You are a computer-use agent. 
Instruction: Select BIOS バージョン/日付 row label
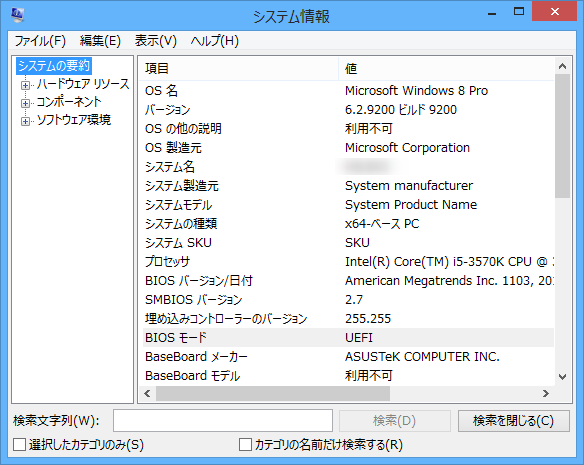199,281
